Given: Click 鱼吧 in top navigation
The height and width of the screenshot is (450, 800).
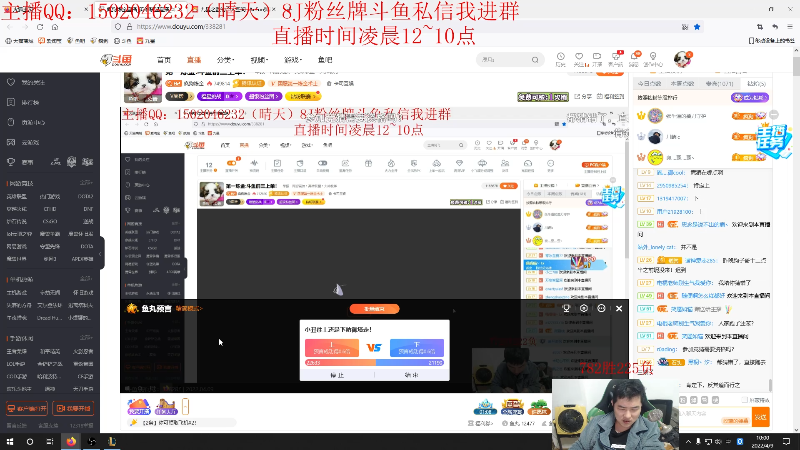Looking at the screenshot, I should [x=325, y=60].
